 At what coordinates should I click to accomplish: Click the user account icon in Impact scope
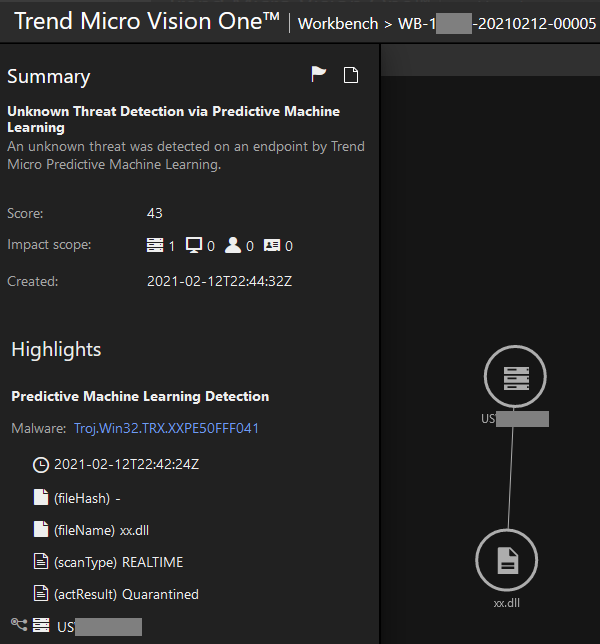tap(233, 245)
